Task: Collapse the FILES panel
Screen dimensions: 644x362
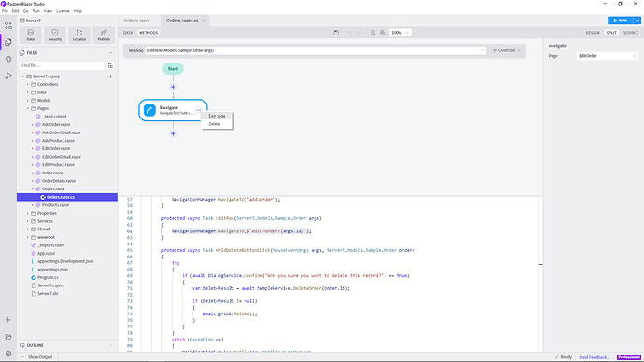Action: [110, 53]
